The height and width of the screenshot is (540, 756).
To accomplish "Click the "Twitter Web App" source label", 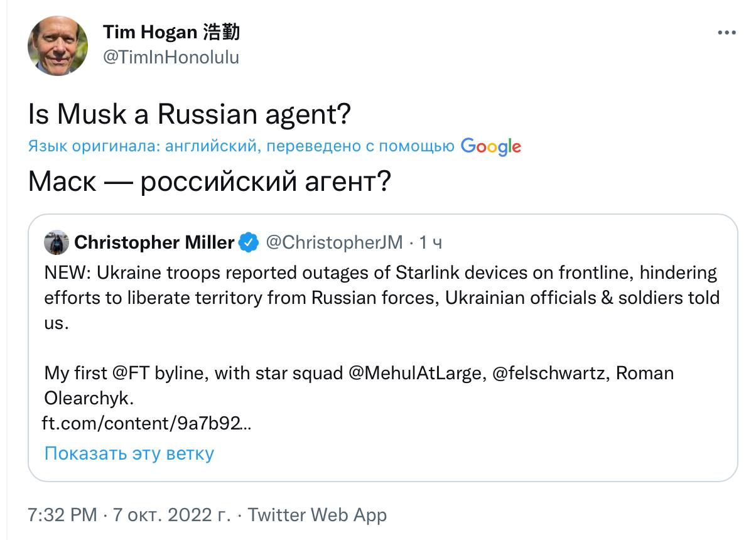I will click(x=317, y=516).
